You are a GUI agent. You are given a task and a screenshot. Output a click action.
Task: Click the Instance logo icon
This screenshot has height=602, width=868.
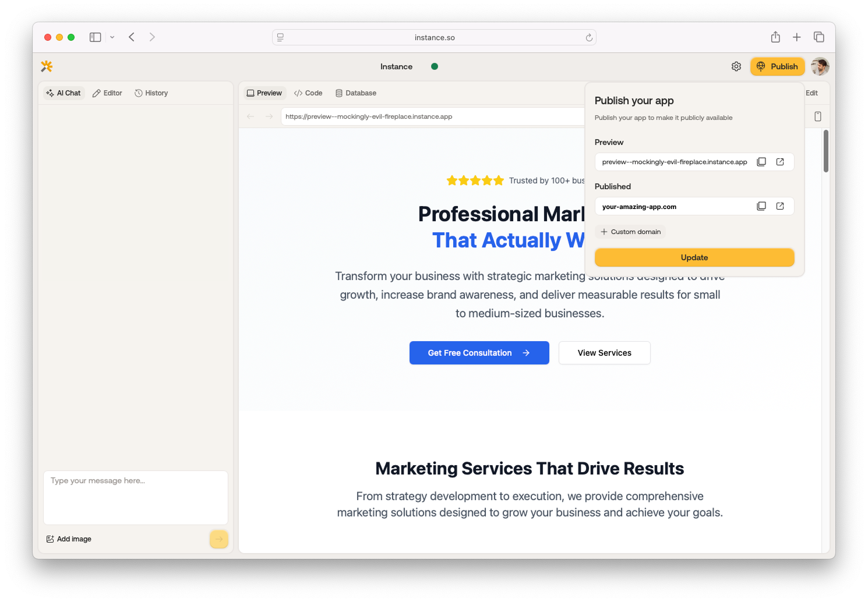click(x=47, y=66)
